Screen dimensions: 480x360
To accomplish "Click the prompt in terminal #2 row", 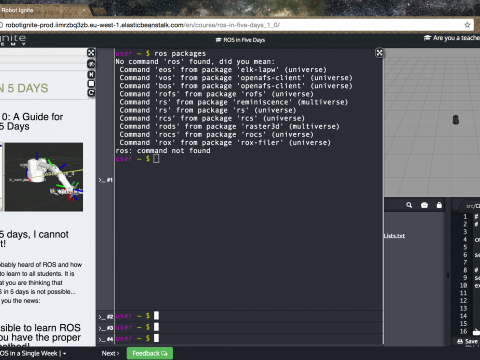I will coord(137,316).
